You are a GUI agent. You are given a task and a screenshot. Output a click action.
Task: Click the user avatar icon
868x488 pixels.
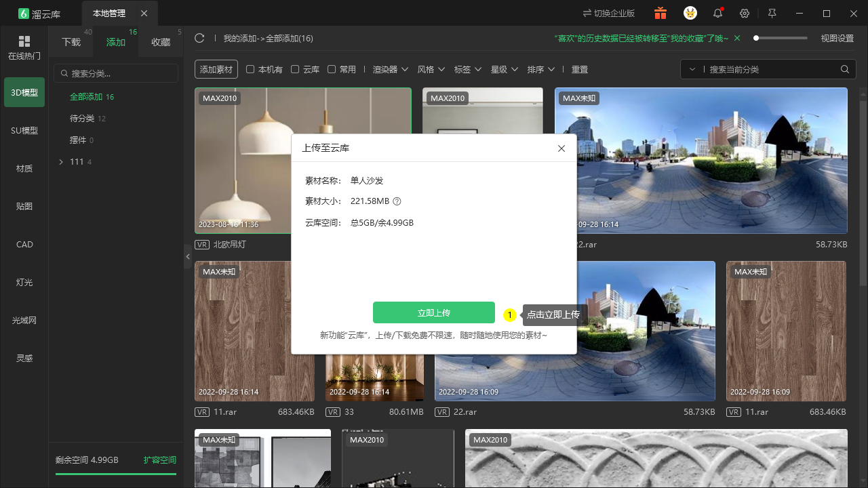click(x=690, y=13)
